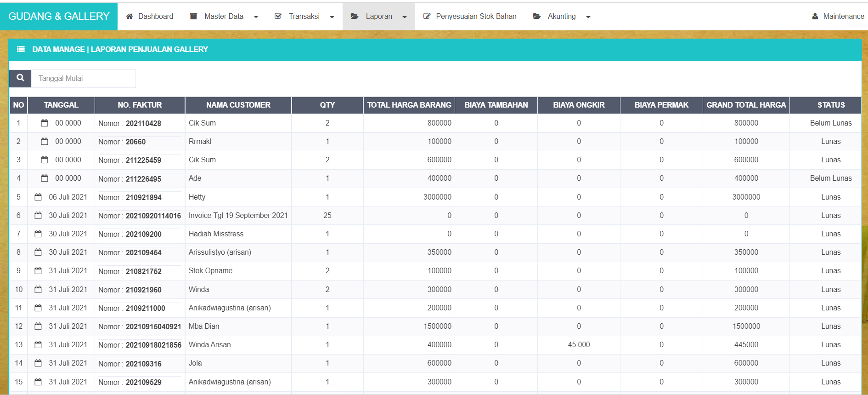
Task: Click the GRAND TOTAL HARGA column header
Action: [746, 105]
